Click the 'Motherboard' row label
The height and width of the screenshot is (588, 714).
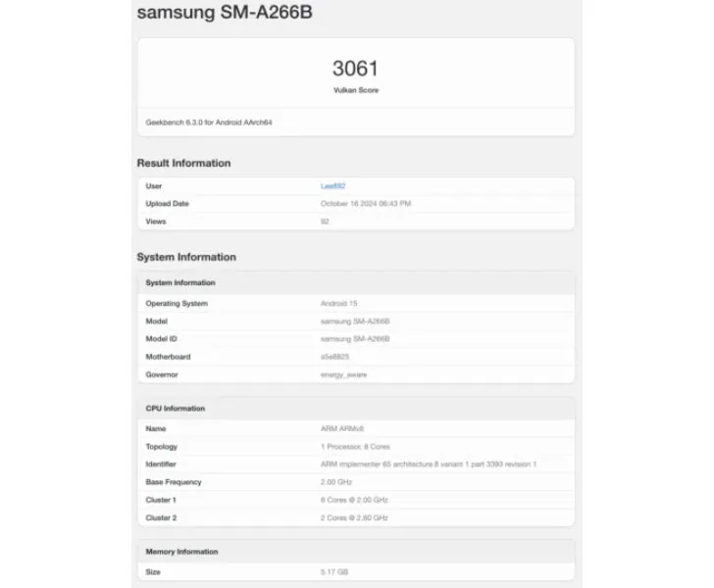click(x=168, y=357)
